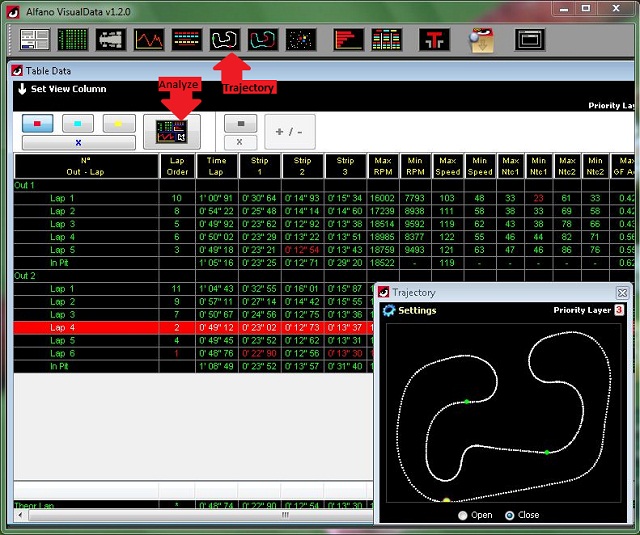This screenshot has width=640, height=535.
Task: Open the colored trajectory track icon
Action: pyautogui.click(x=263, y=40)
